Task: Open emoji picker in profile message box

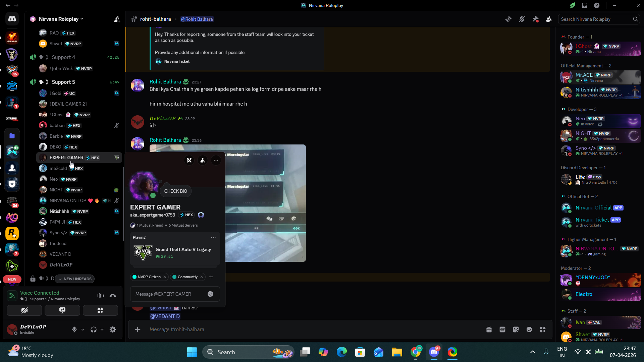Action: pyautogui.click(x=210, y=294)
